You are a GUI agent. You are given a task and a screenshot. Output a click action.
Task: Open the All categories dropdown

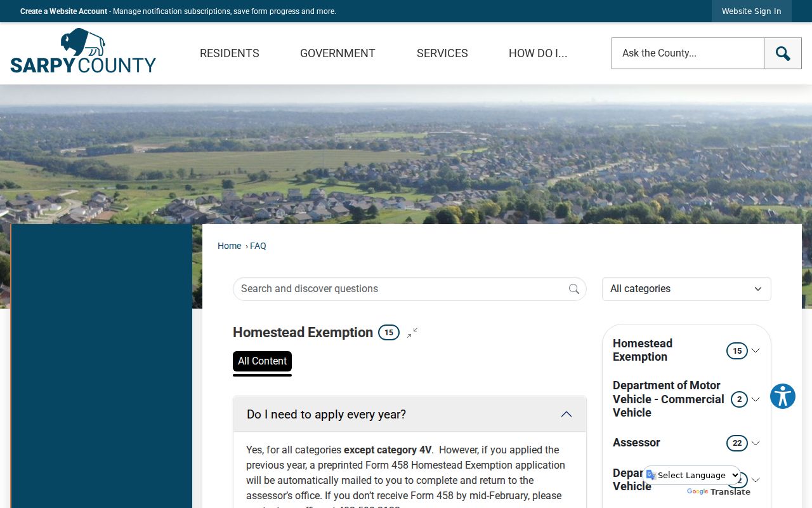(x=686, y=289)
